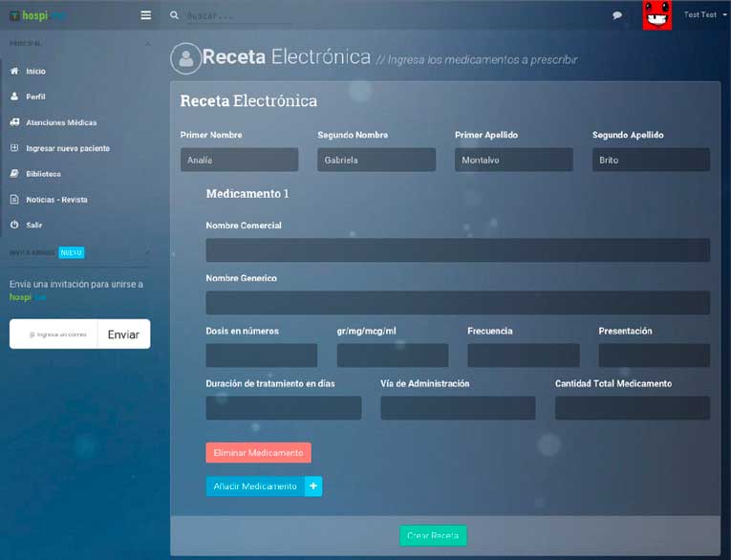Open Ingresar nuevo paciente menu item
Image resolution: width=731 pixels, height=560 pixels.
[x=68, y=148]
